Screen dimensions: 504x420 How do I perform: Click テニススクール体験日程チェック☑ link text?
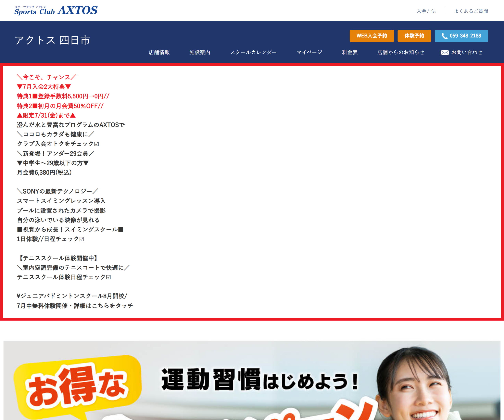64,277
